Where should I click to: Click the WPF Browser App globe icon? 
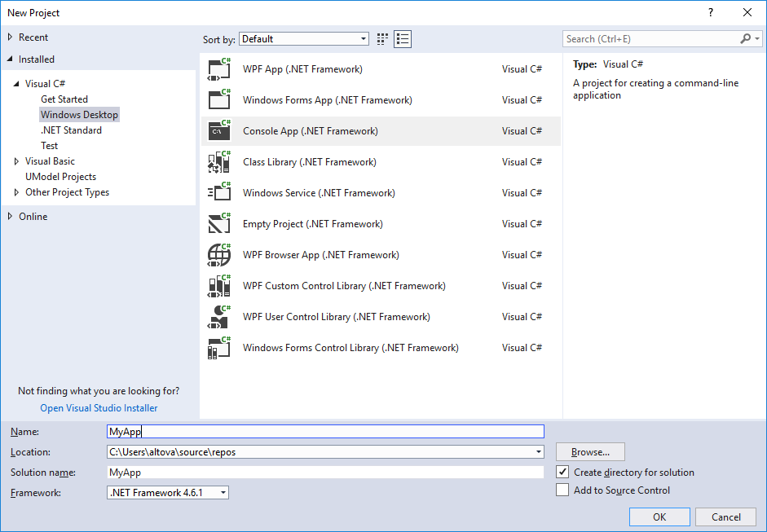(x=219, y=255)
